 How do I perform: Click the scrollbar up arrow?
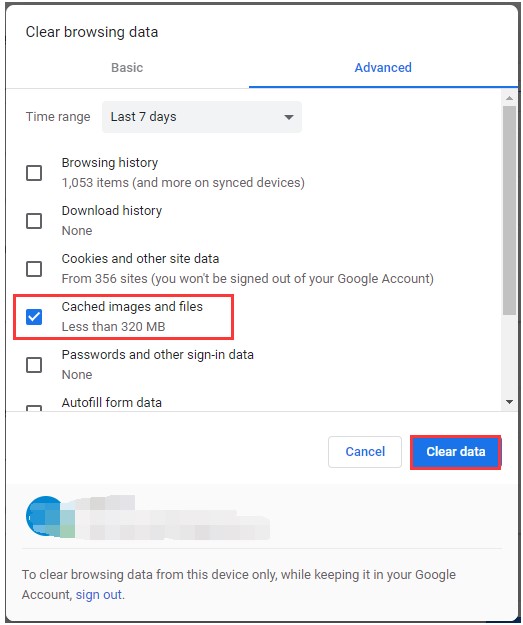click(x=509, y=98)
